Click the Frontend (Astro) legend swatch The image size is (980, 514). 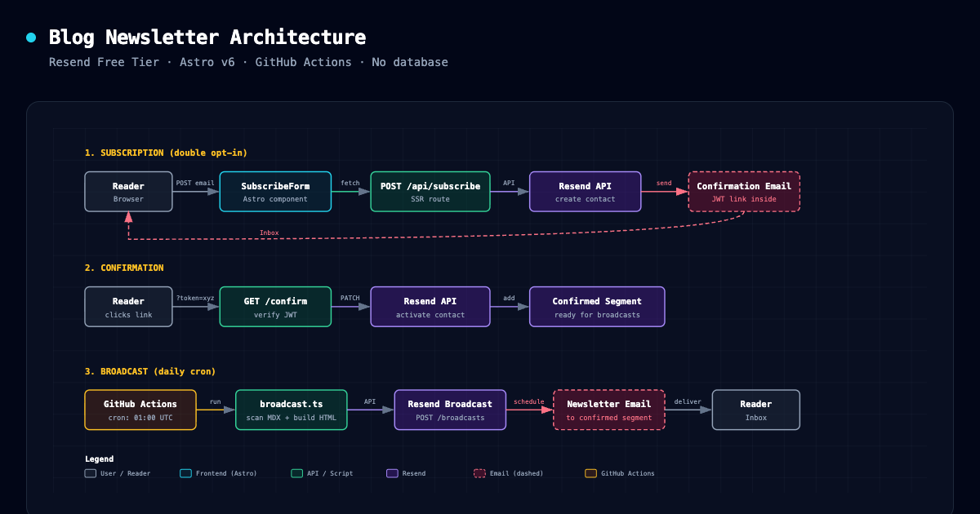pos(185,473)
